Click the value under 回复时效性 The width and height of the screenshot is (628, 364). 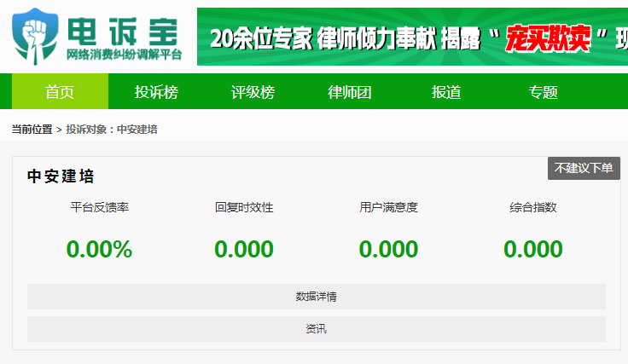244,249
